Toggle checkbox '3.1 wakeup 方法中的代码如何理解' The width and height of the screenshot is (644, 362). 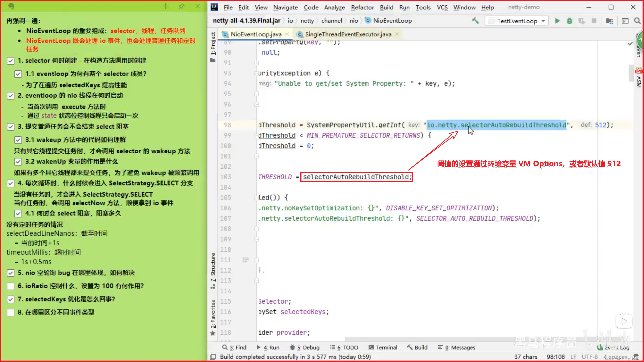click(x=18, y=140)
